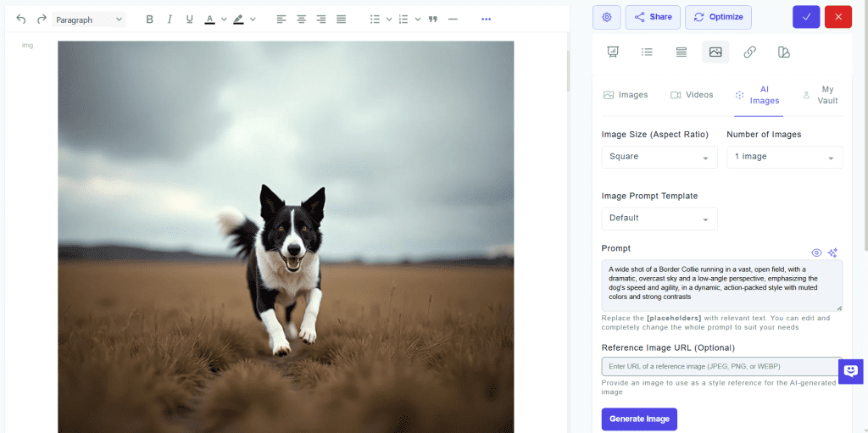Screen dimensions: 868x433
Task: Toggle bold formatting
Action: click(150, 19)
